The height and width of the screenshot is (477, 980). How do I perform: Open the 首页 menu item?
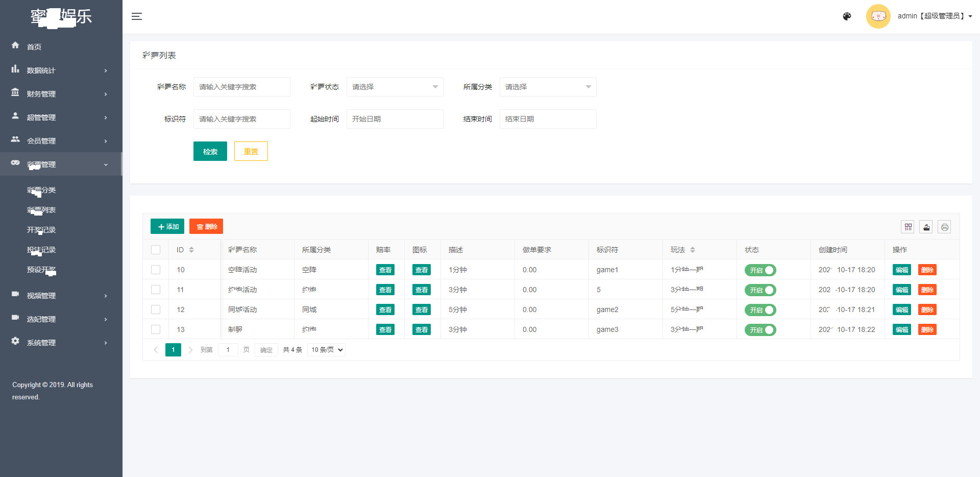(61, 46)
